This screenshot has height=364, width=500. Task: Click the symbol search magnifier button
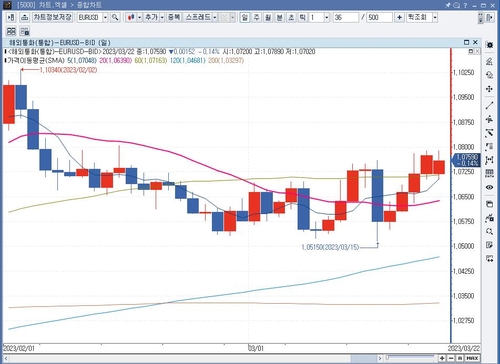[x=115, y=17]
